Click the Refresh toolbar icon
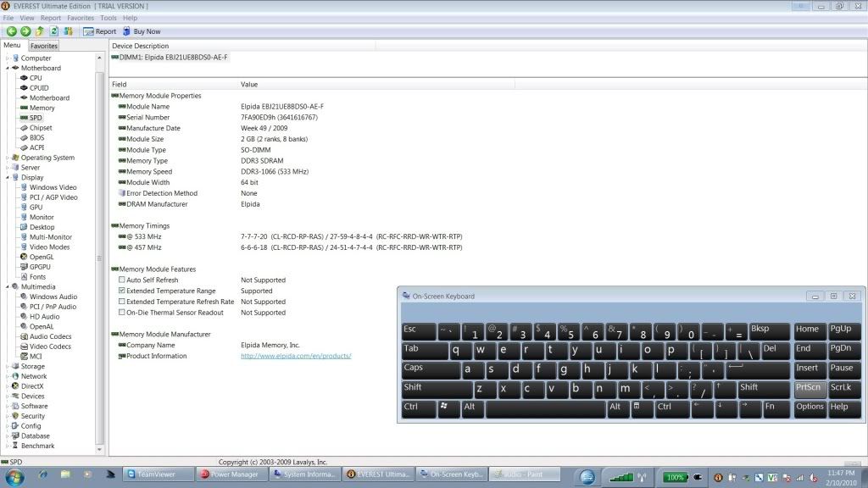This screenshot has height=488, width=868. (54, 31)
